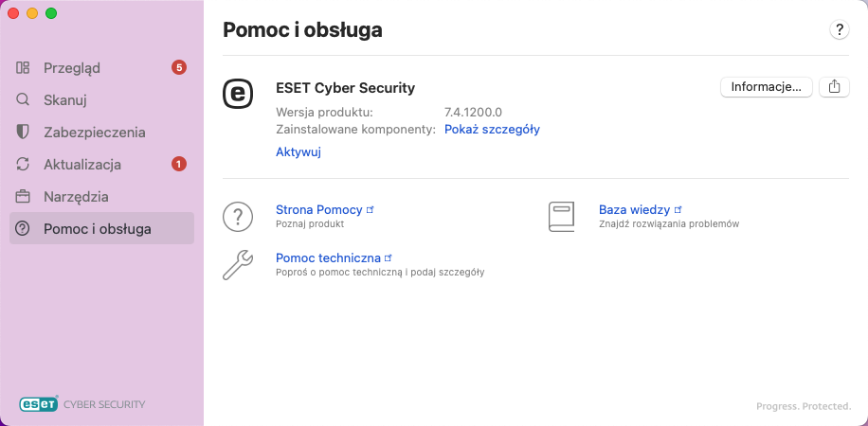
Task: Click the Aktywuj link
Action: tap(298, 151)
